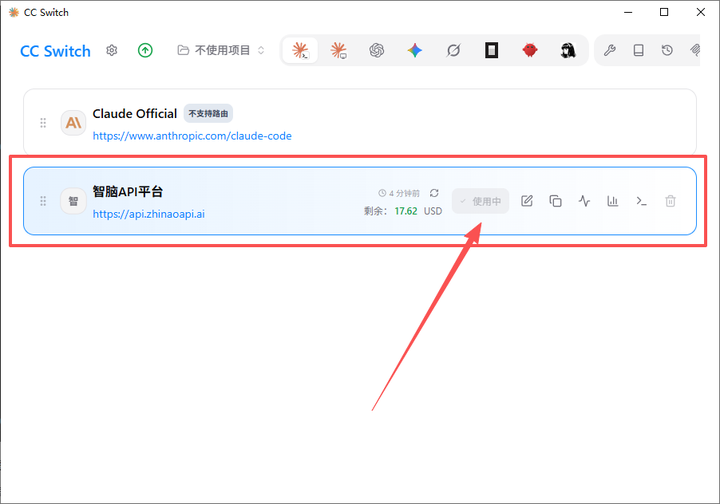Image resolution: width=720 pixels, height=504 pixels.
Task: Click the green update arrow icon
Action: [145, 50]
